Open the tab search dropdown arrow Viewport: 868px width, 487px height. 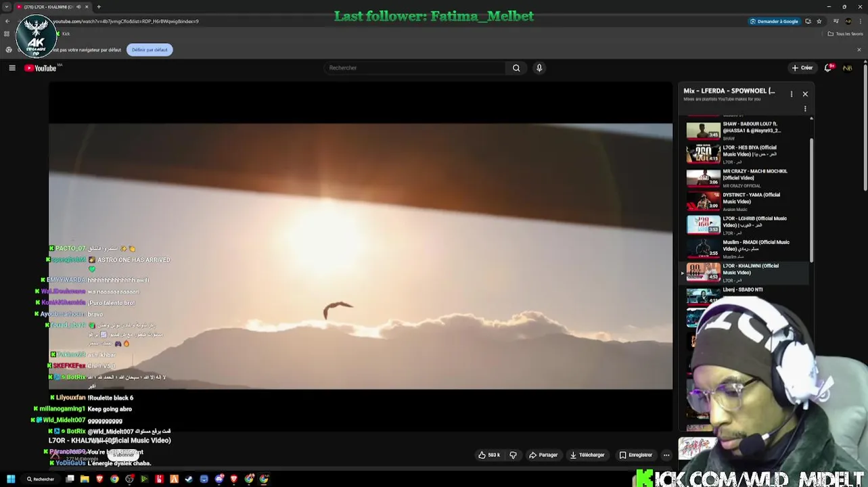coord(7,7)
